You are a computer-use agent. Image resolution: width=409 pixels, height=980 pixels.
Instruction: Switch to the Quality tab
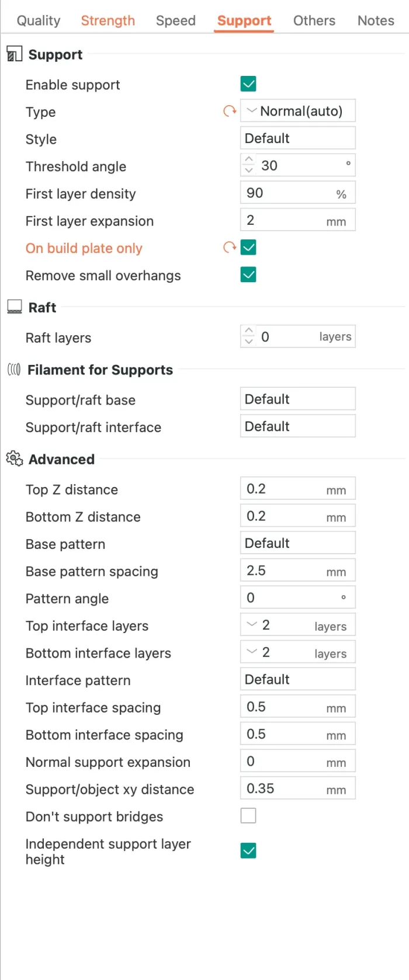[x=39, y=20]
